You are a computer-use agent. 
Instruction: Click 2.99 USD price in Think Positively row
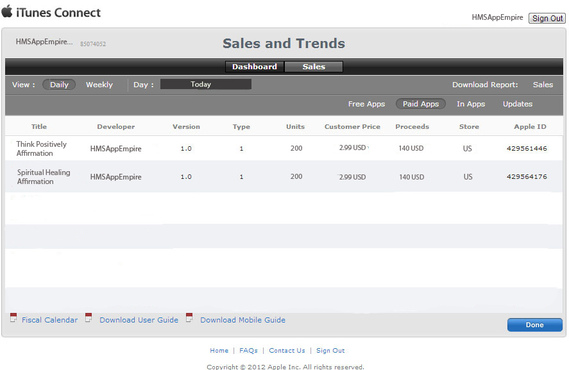(352, 148)
